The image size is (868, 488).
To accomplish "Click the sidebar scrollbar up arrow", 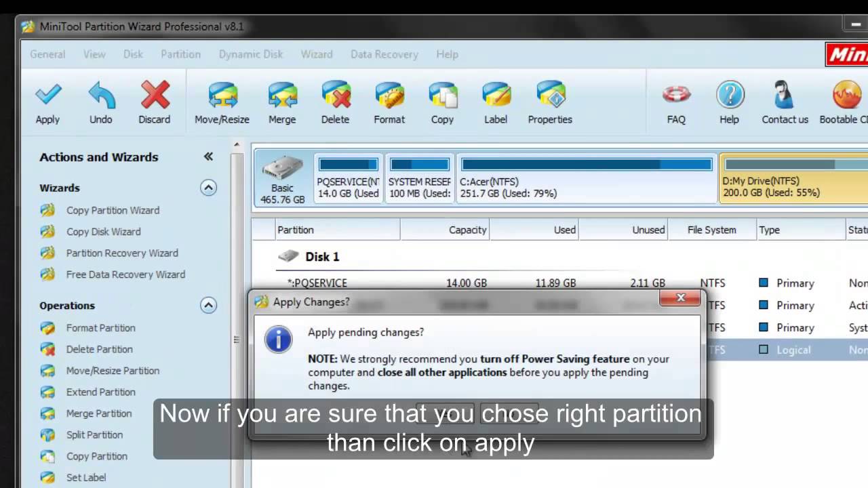I will [x=237, y=144].
